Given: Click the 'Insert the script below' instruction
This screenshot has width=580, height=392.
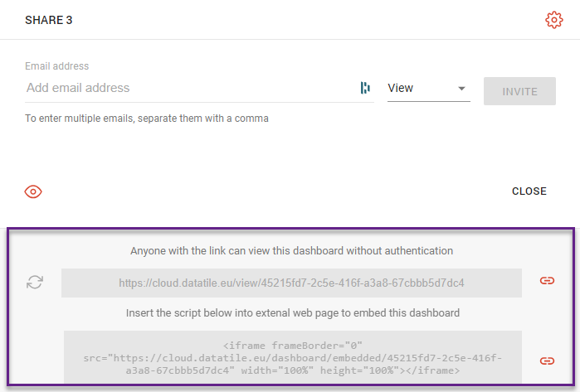Looking at the screenshot, I should tap(292, 313).
